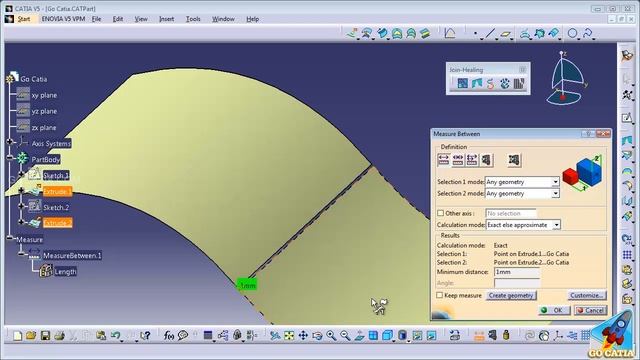
Task: Collapse the Measure tree node
Action: pyautogui.click(x=10, y=238)
